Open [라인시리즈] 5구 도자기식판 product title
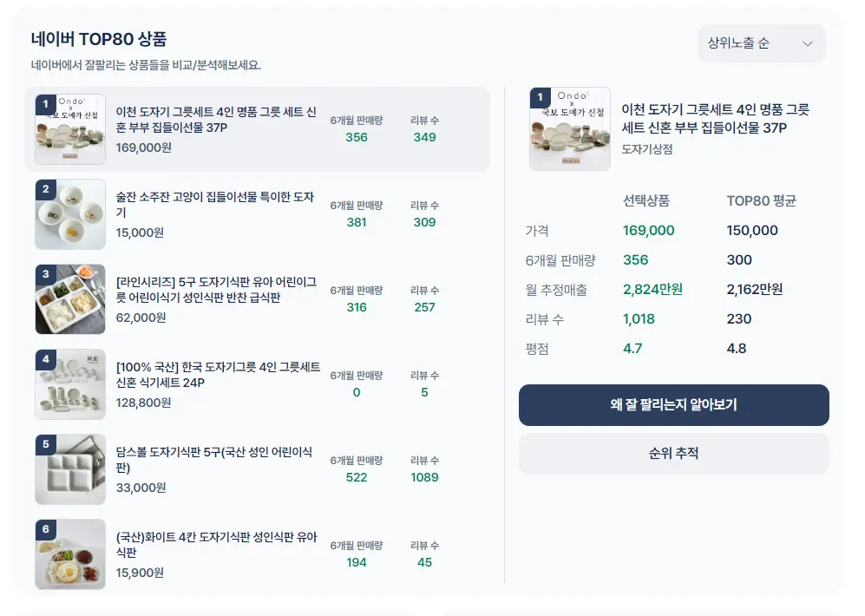 pyautogui.click(x=215, y=290)
